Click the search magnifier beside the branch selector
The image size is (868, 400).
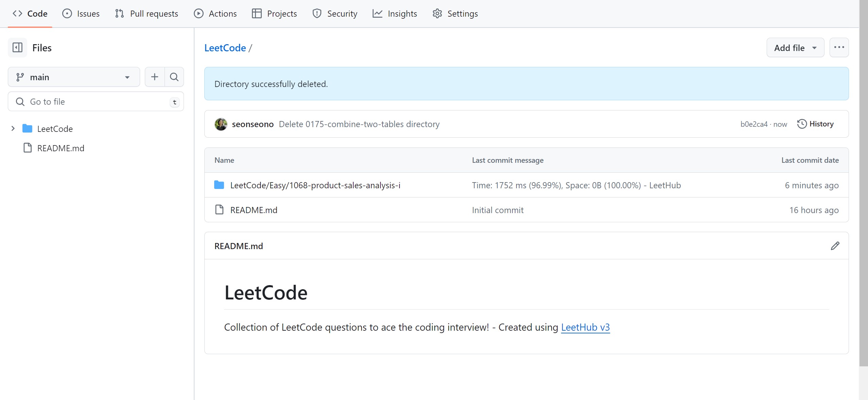[174, 77]
